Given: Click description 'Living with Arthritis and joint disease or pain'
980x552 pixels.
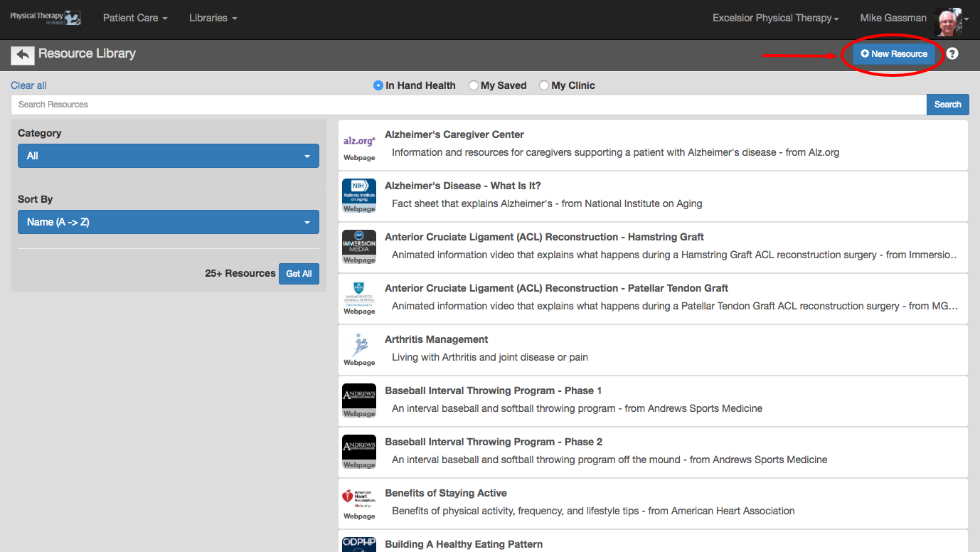Looking at the screenshot, I should (490, 357).
